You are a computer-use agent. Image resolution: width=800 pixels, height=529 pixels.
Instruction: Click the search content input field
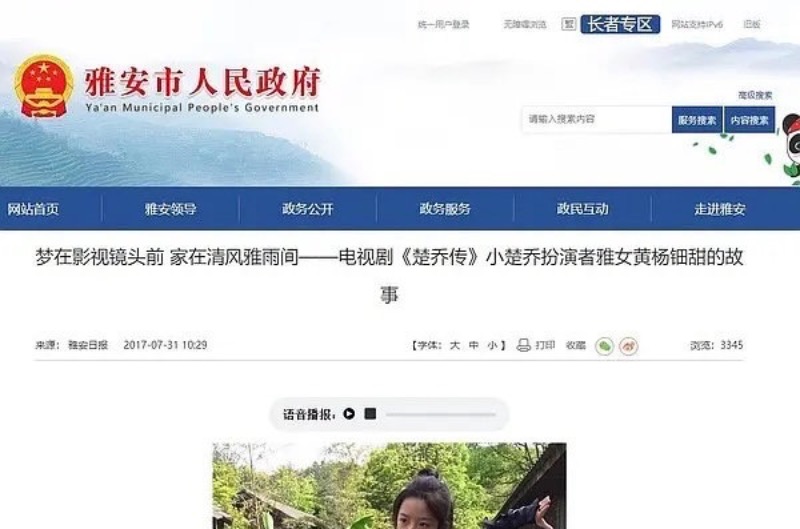596,119
